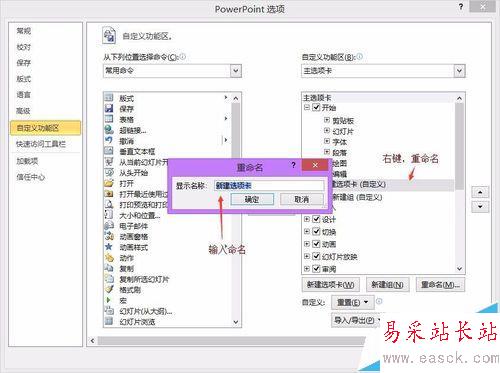Click the 表格 table command icon
Image resolution: width=500 pixels, height=373 pixels.
[109, 119]
